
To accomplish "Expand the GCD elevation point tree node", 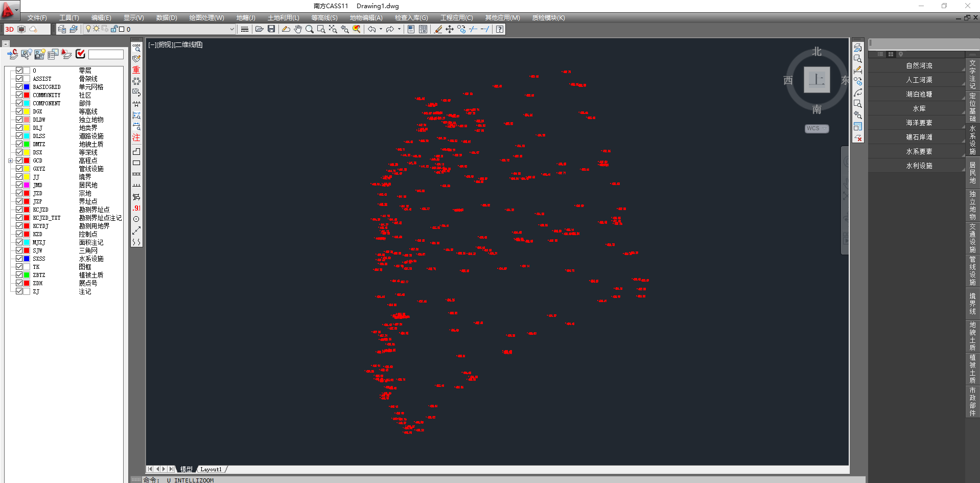I will (x=10, y=160).
